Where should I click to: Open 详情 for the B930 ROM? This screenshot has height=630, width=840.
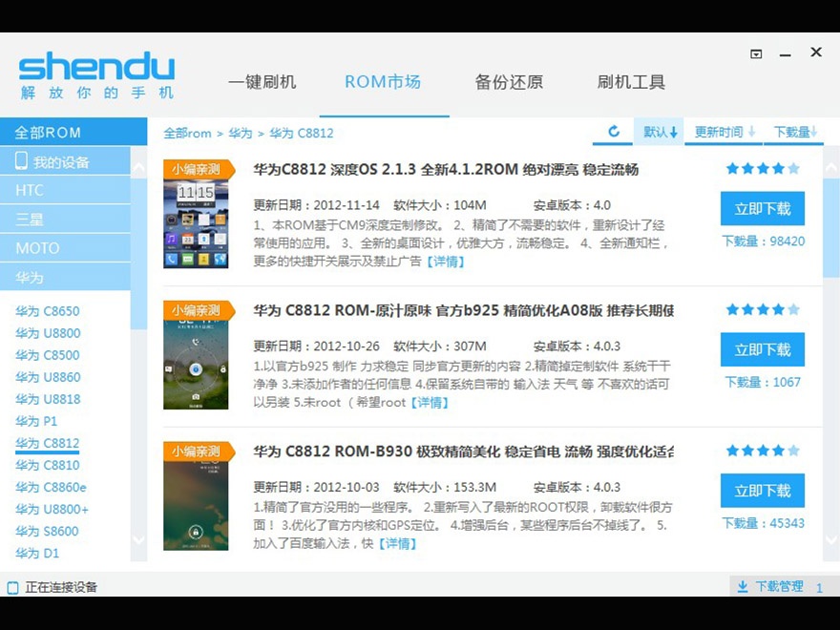(x=397, y=544)
